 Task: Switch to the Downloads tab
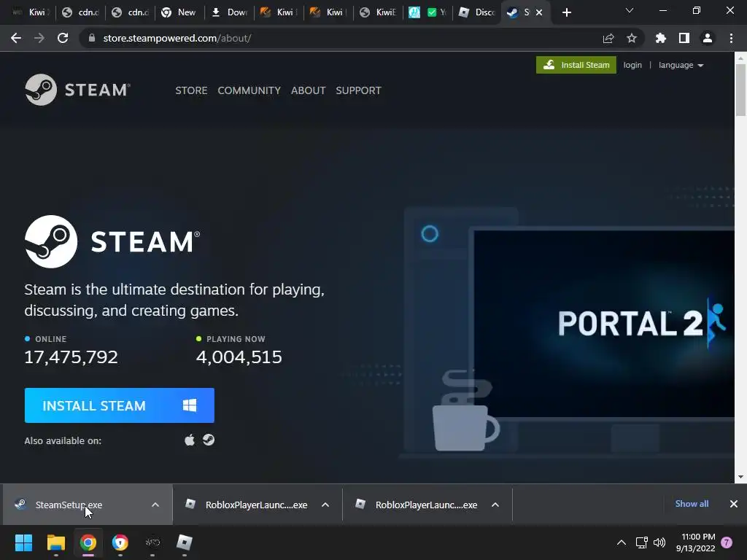(x=230, y=12)
